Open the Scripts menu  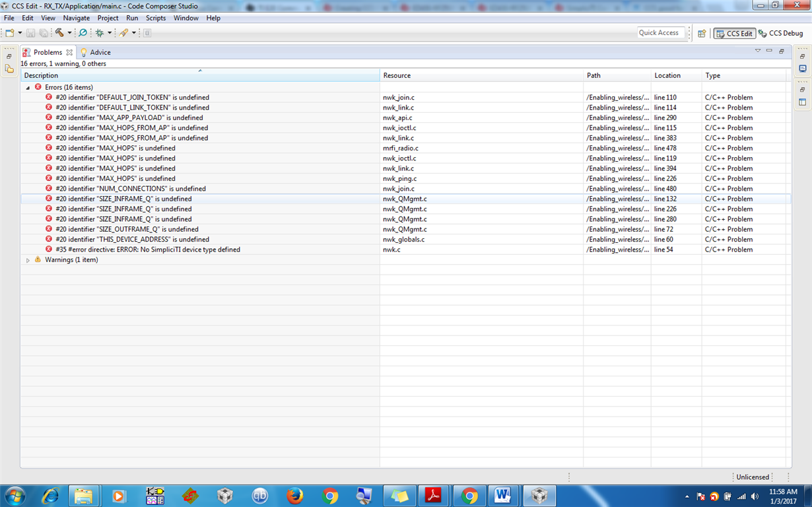[156, 18]
